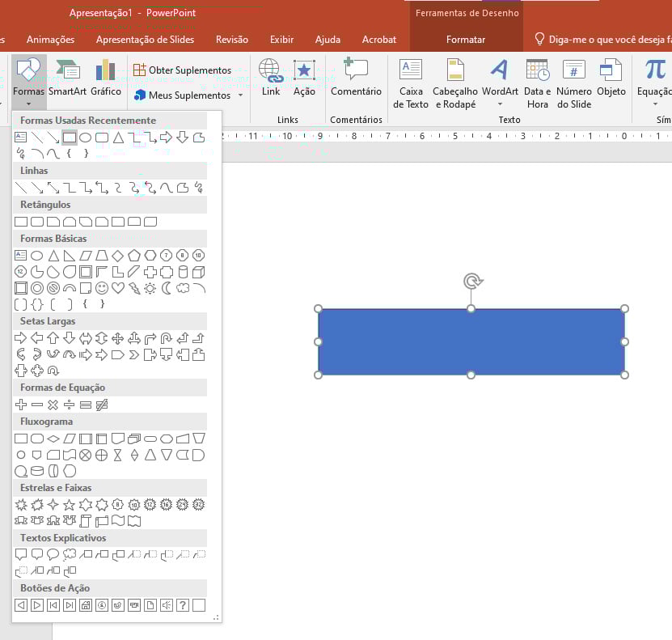Click the shapes gallery resize grip
Viewport: 672px width, 640px height.
(216, 617)
